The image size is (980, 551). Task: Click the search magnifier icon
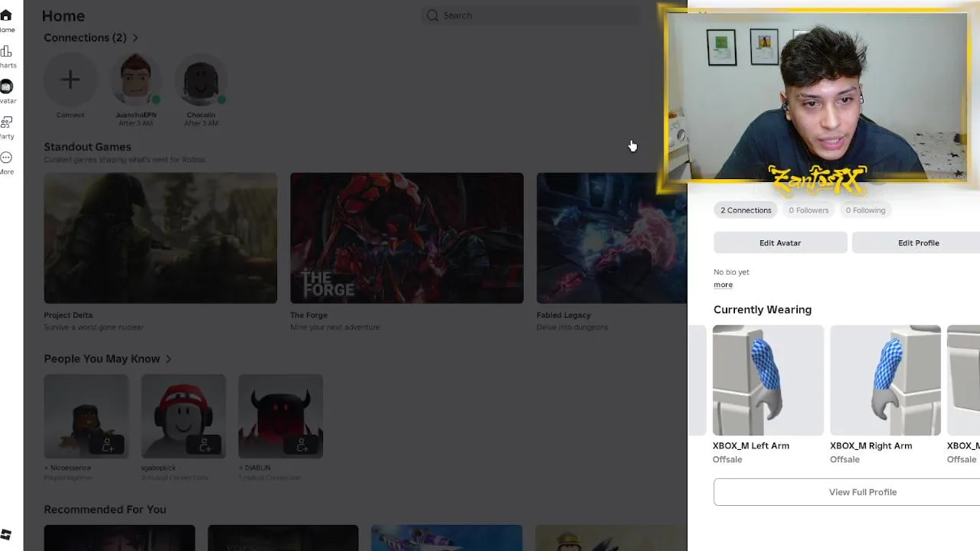433,15
